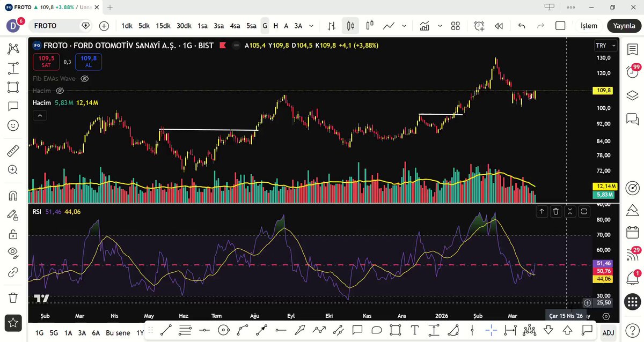Screen dimensions: 644x342
Task: Undo the last chart action
Action: point(522,26)
